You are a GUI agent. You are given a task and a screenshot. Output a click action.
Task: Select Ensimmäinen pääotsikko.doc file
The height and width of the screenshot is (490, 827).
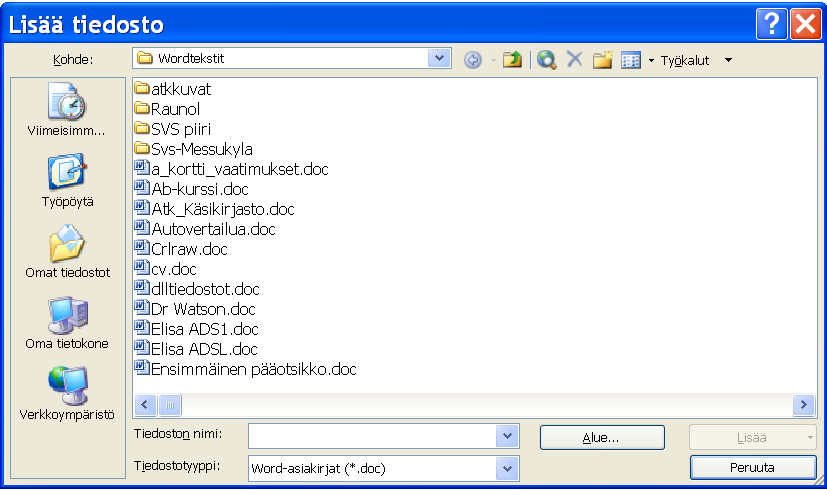(246, 370)
